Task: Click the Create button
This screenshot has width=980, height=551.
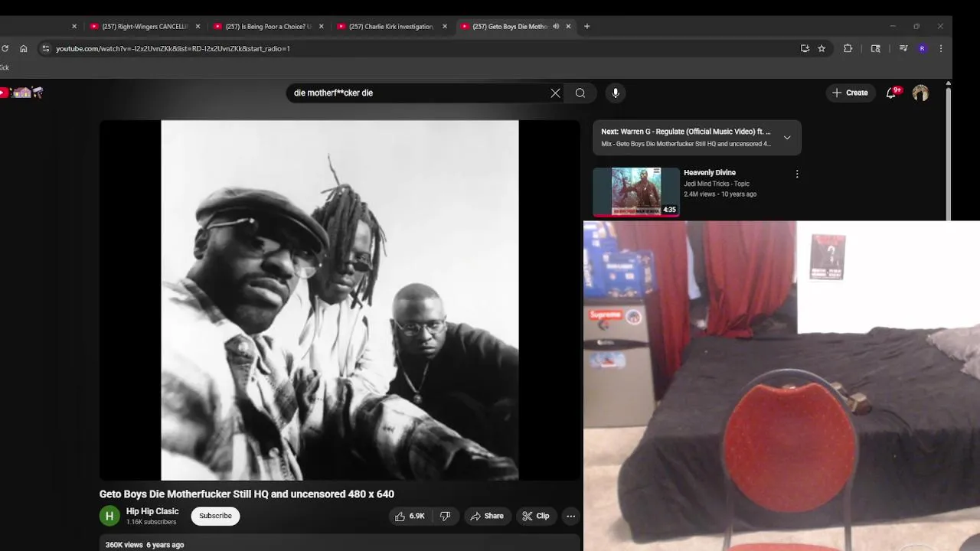Action: [850, 93]
